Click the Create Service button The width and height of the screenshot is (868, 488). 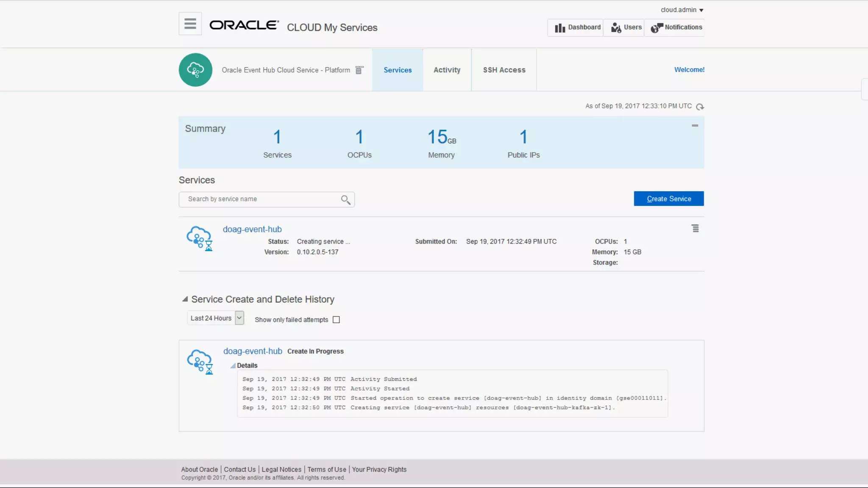[x=668, y=199]
